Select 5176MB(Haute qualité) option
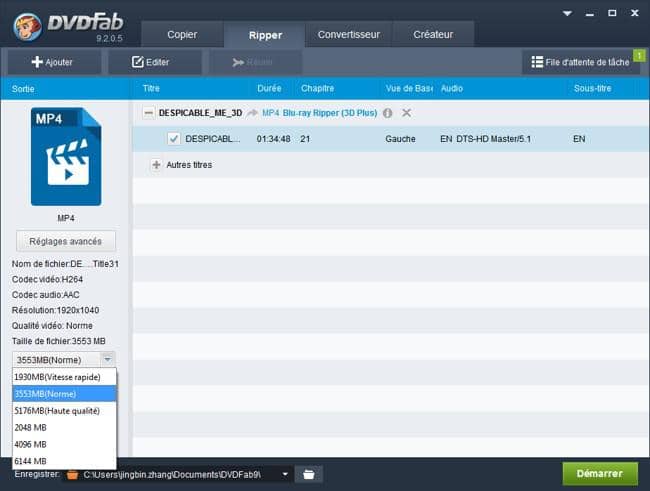This screenshot has width=650, height=491. click(64, 411)
